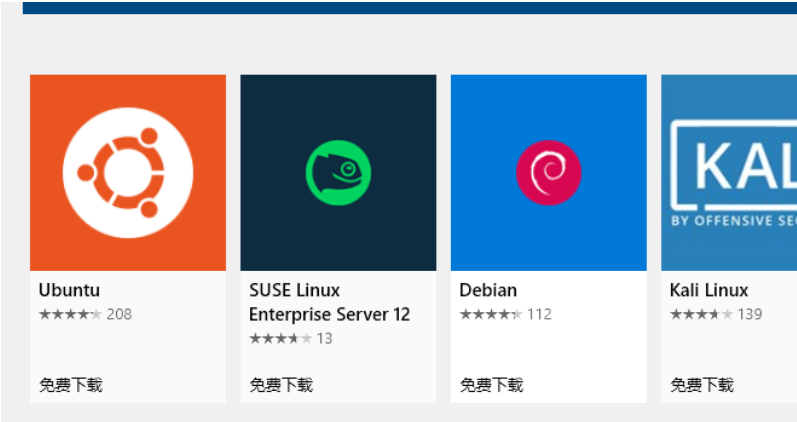Click the 139 review count for Kali
The height and width of the screenshot is (422, 797).
(750, 314)
